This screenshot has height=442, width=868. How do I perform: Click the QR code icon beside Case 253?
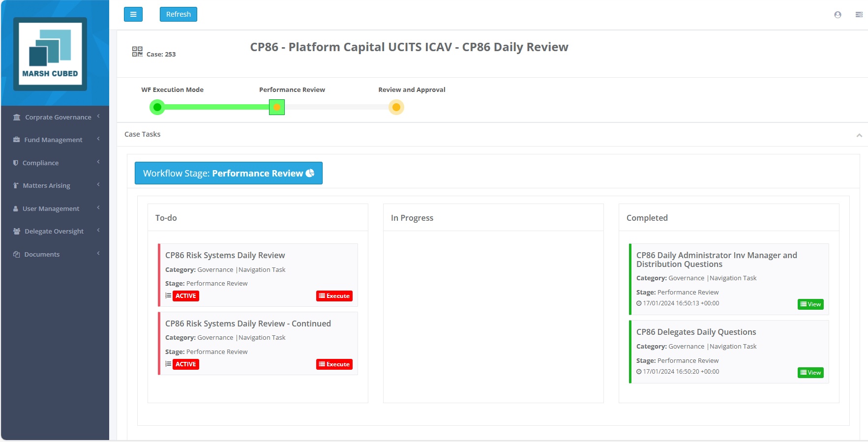(x=137, y=52)
